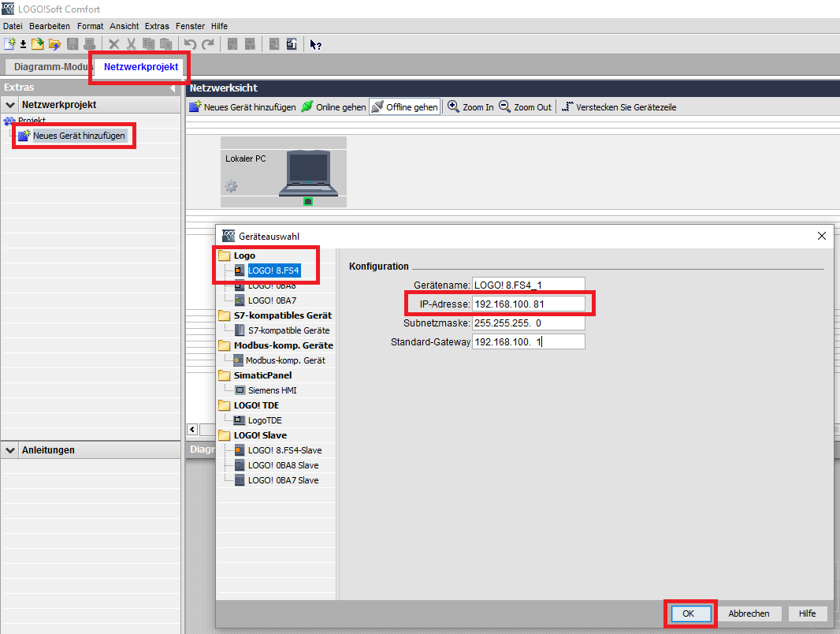Collapse the Netzwerkprojekt panel section
The width and height of the screenshot is (840, 634).
[x=10, y=105]
